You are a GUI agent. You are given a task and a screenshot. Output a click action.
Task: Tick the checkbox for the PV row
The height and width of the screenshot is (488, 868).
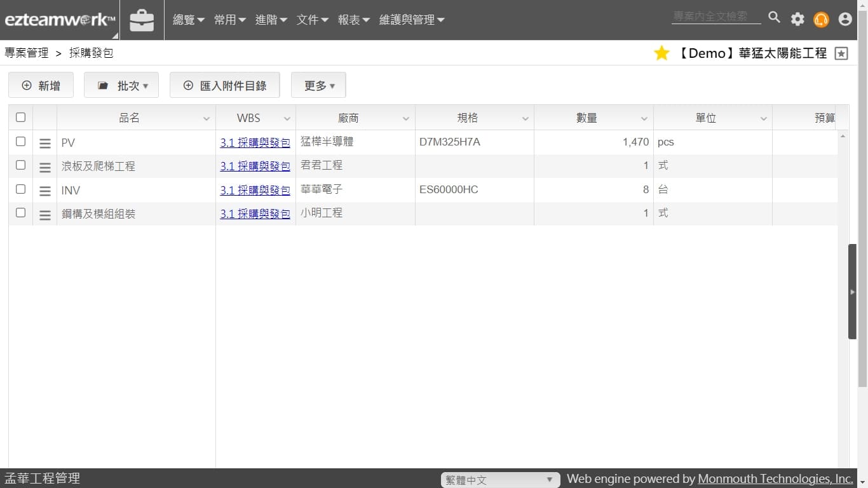(20, 142)
